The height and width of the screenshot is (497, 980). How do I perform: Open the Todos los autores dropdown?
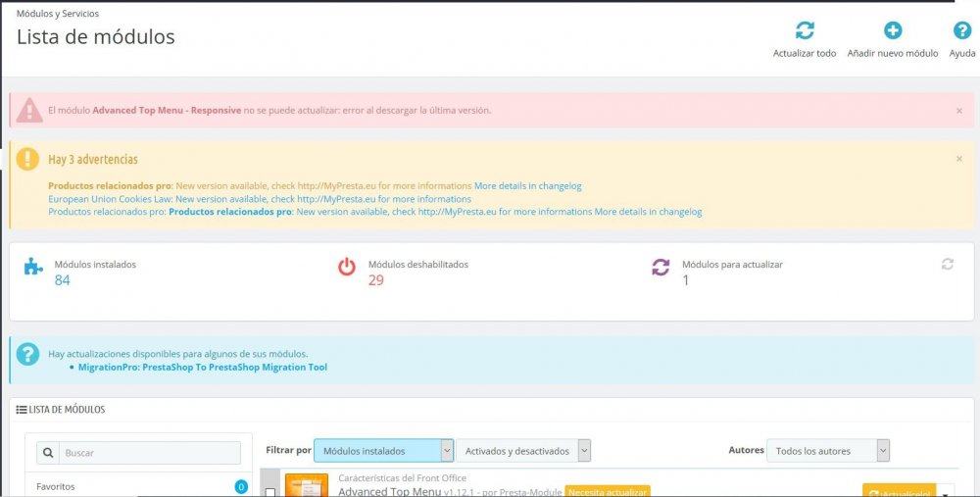827,451
